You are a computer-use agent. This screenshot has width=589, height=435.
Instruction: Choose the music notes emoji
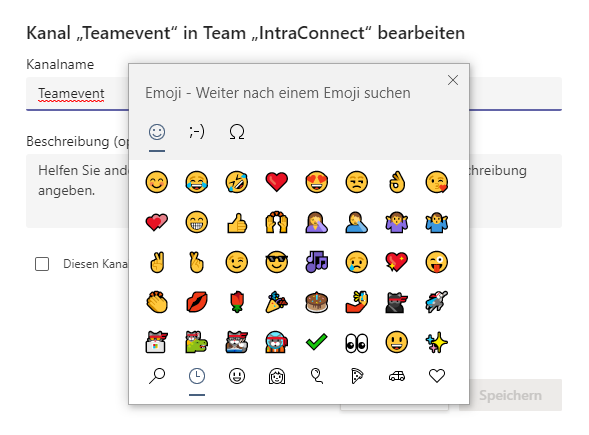pos(316,262)
